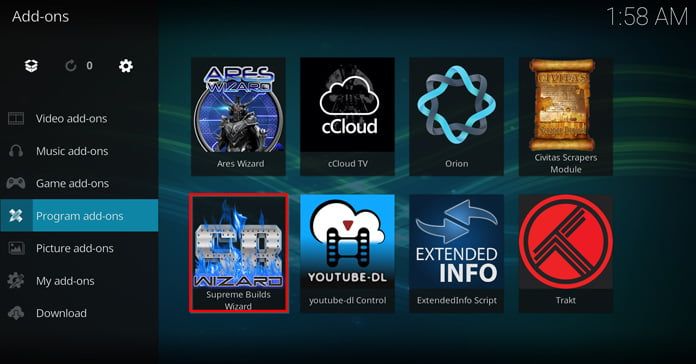The height and width of the screenshot is (364, 696).
Task: Open Music add-ons category
Action: click(x=79, y=151)
